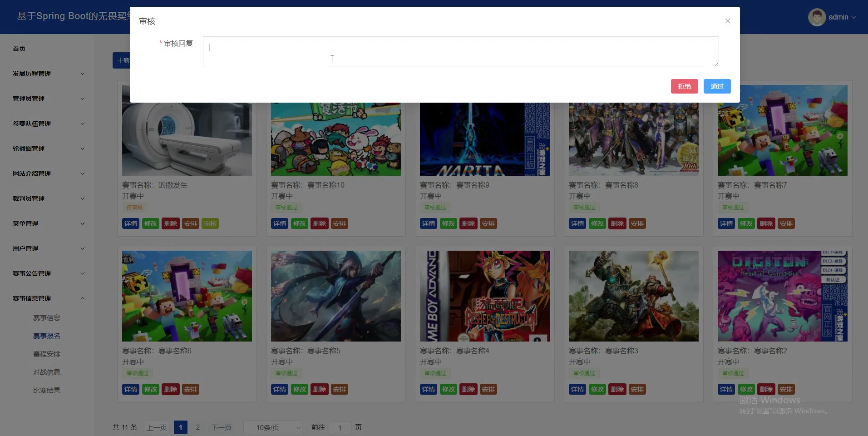View 详情 for 赛事名称6

131,389
